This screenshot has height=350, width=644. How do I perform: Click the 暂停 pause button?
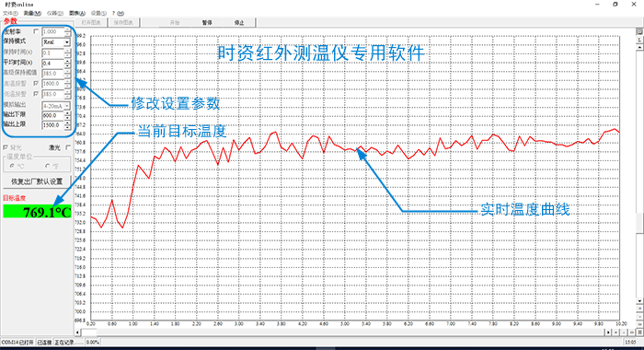207,23
